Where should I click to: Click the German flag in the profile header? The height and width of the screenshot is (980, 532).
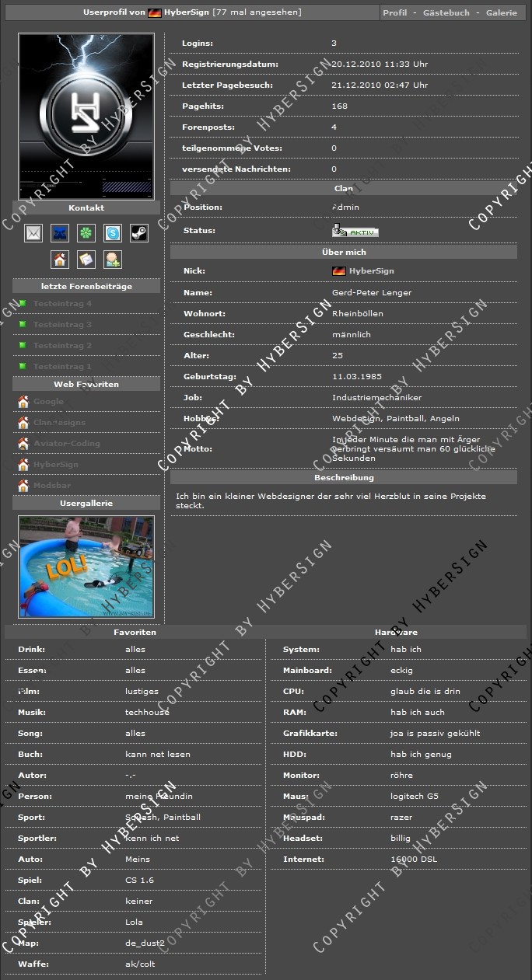pyautogui.click(x=155, y=13)
